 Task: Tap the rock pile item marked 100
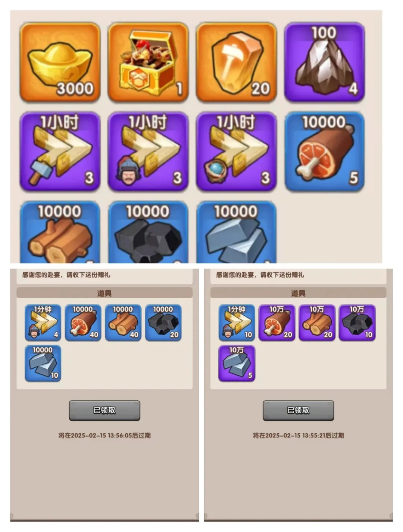point(324,62)
